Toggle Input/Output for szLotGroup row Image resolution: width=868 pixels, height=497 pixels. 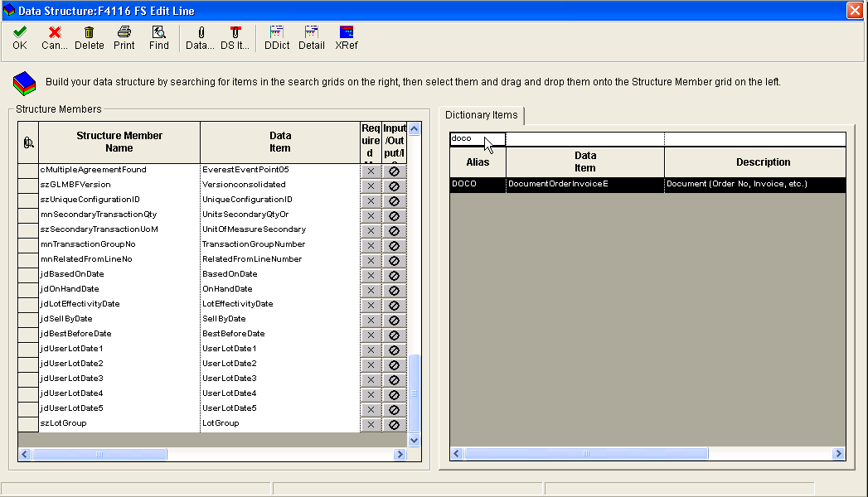394,425
